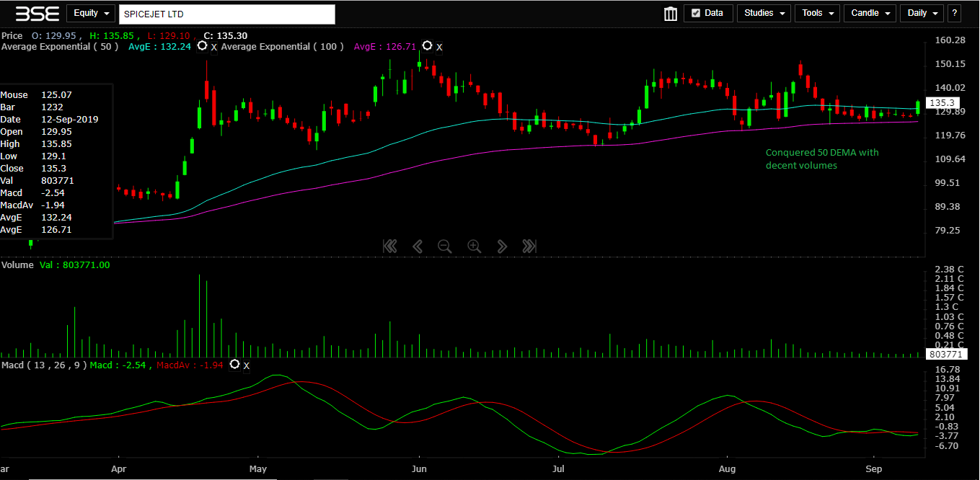Jump to the latest bar of chart

click(x=529, y=246)
